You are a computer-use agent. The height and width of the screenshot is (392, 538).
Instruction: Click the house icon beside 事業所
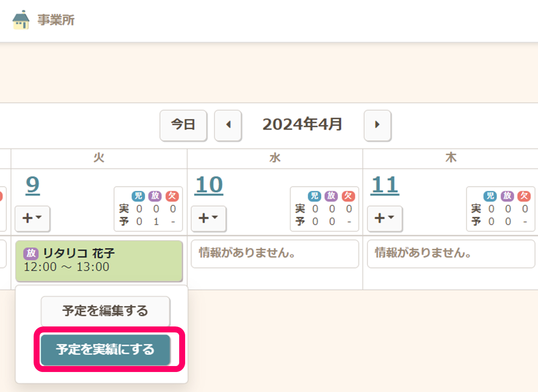pyautogui.click(x=21, y=20)
